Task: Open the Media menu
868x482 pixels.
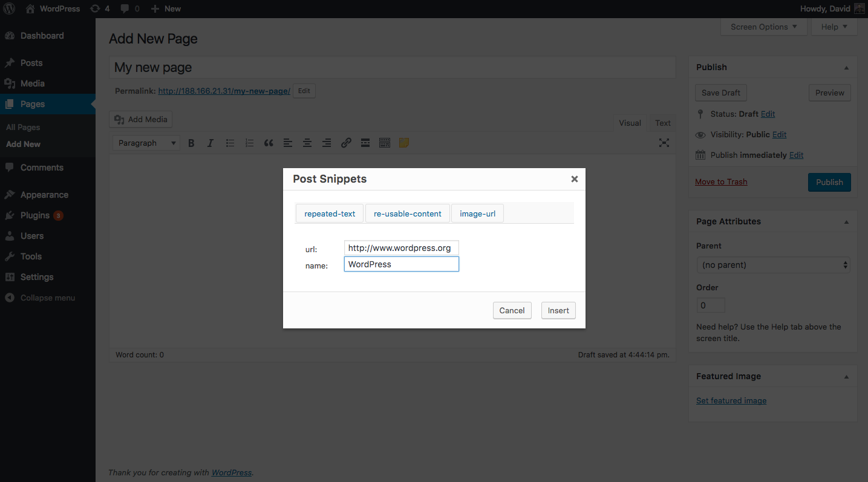Action: tap(47, 83)
